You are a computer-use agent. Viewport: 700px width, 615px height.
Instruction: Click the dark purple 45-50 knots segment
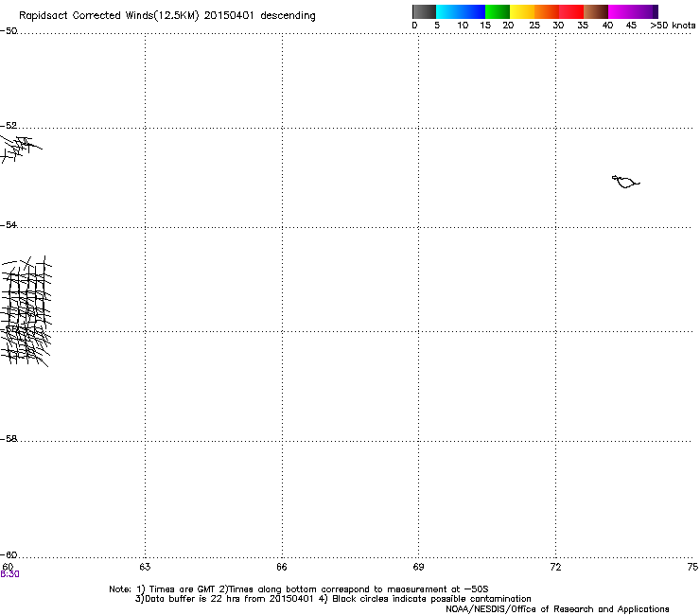pos(645,11)
